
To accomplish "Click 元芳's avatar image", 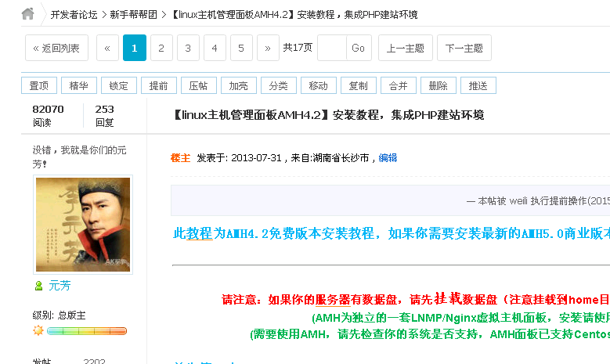I will pos(82,225).
